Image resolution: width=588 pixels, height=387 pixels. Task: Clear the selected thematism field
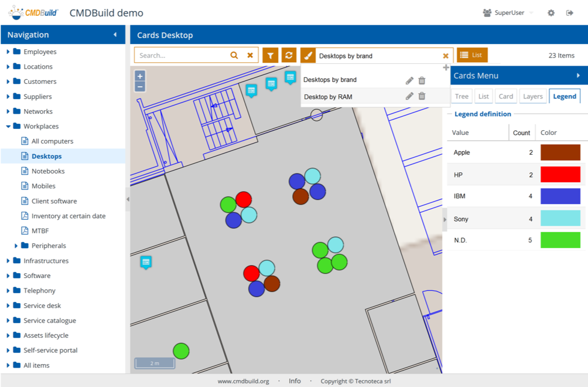tap(446, 56)
